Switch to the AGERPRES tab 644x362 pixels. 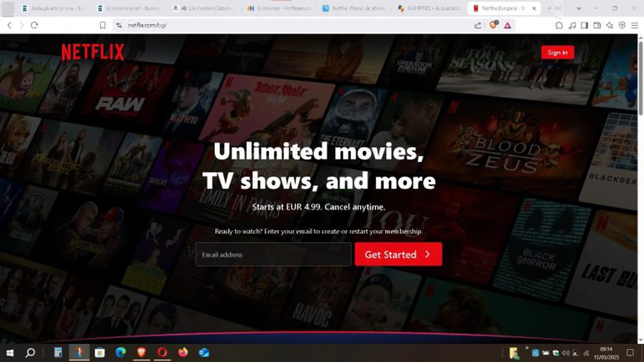(430, 8)
